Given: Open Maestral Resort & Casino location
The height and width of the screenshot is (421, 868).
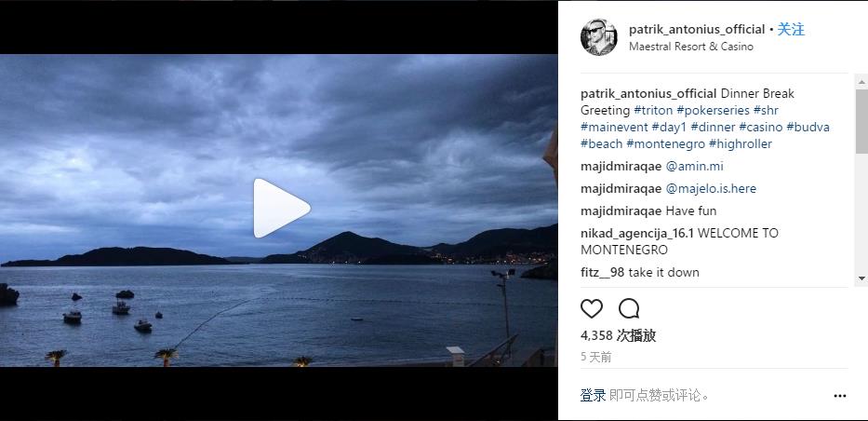Looking at the screenshot, I should tap(691, 47).
